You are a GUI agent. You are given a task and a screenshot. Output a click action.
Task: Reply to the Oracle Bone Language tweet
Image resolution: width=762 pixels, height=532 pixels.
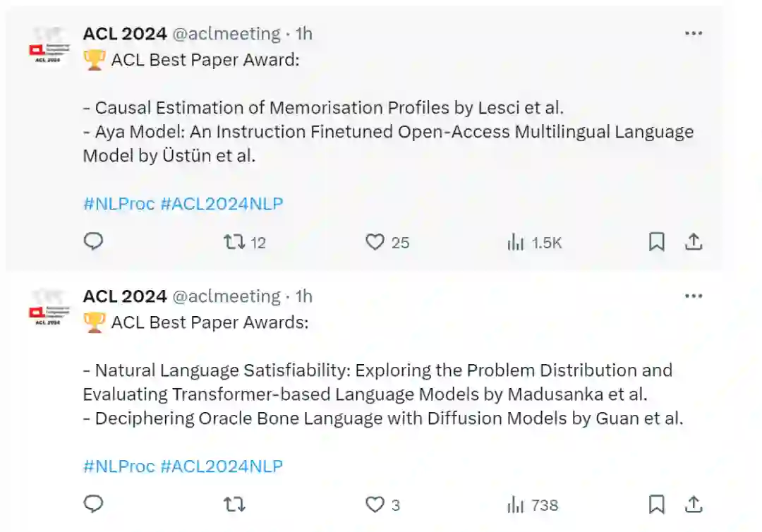click(x=94, y=504)
